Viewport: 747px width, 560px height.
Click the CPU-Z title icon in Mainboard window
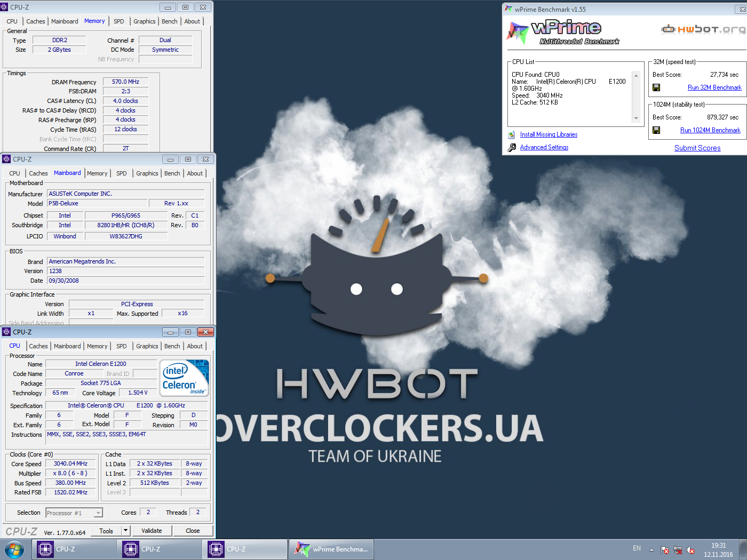[x=6, y=159]
